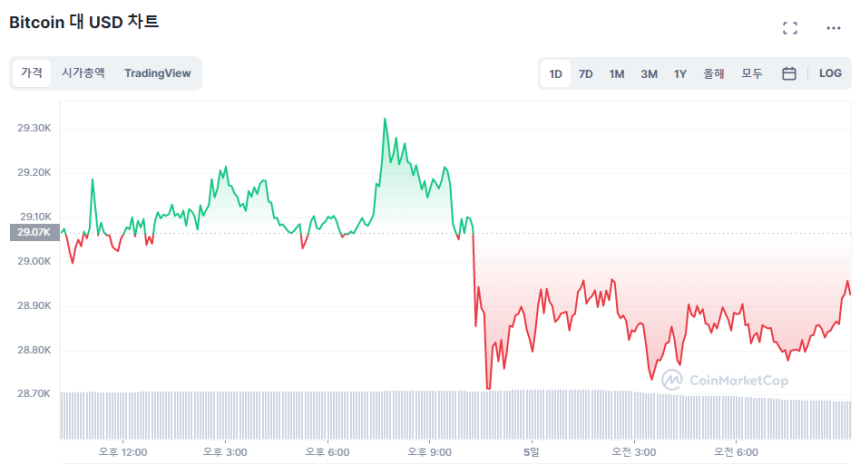Toggle the LOG scale button
This screenshot has width=860, height=464.
click(x=830, y=73)
